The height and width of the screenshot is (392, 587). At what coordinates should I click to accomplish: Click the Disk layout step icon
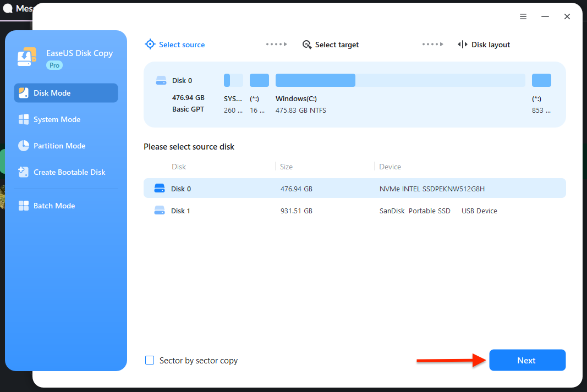click(463, 44)
